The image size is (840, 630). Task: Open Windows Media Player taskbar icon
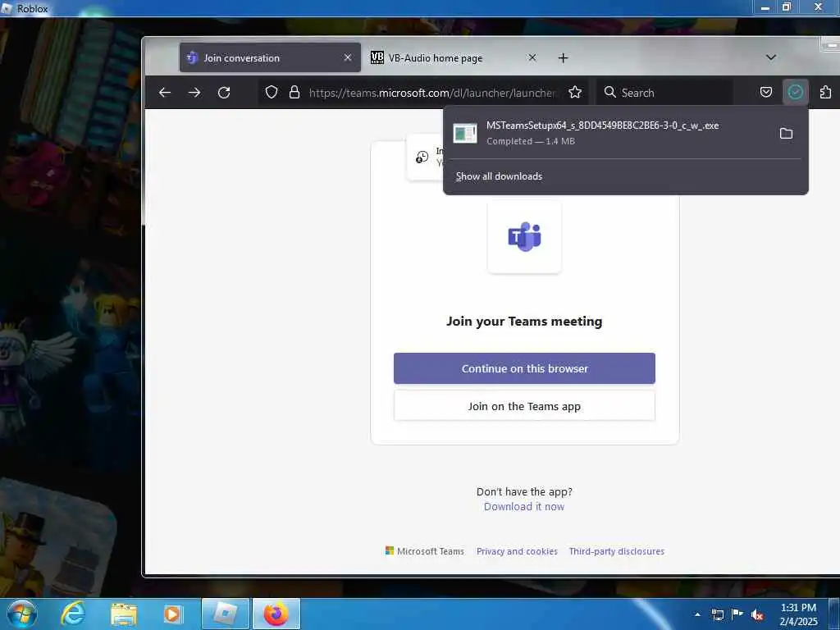coord(172,614)
